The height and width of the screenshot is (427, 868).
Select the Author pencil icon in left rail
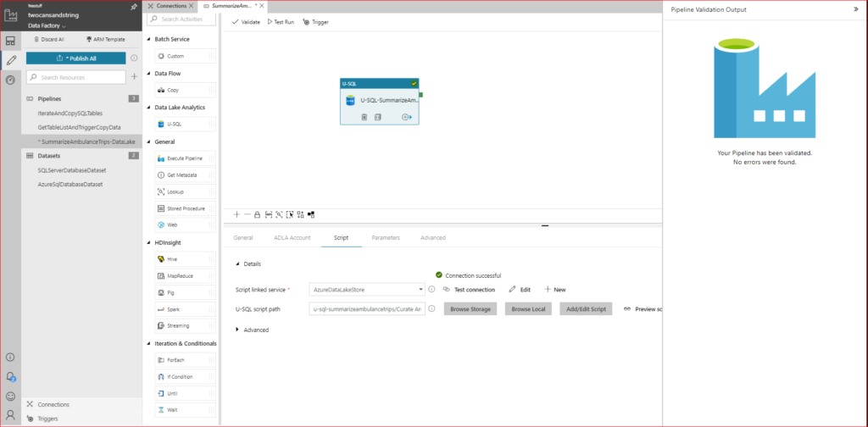pyautogui.click(x=10, y=60)
